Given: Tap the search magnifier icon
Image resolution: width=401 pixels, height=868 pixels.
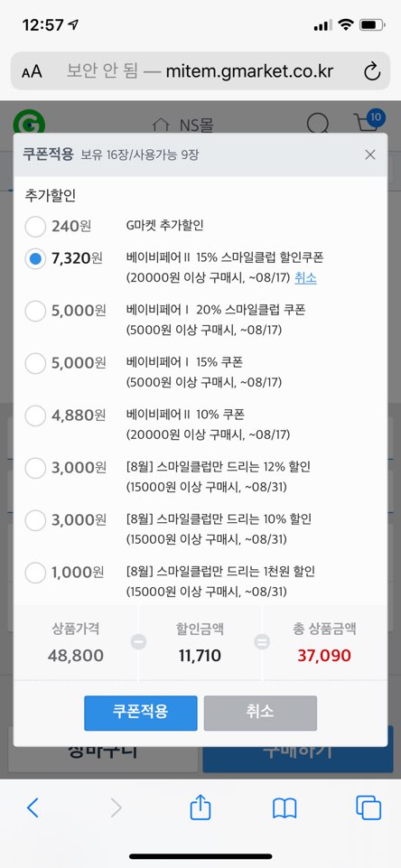Looking at the screenshot, I should pyautogui.click(x=317, y=124).
